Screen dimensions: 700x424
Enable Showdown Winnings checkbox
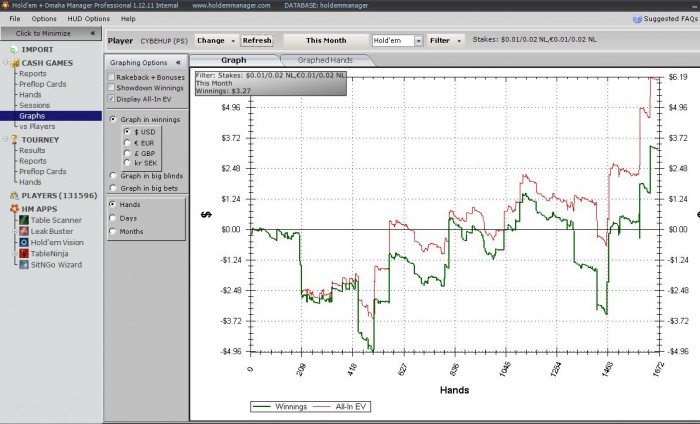(111, 87)
